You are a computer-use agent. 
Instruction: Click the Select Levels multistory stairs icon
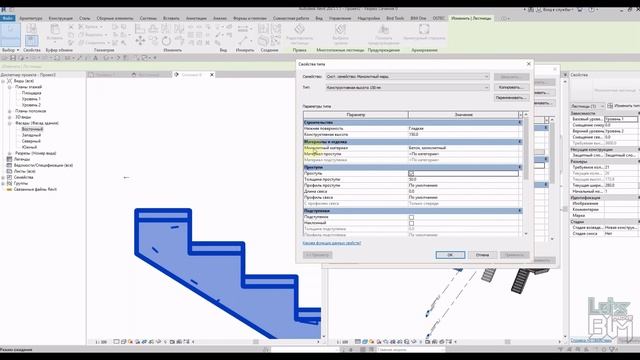coord(340,29)
